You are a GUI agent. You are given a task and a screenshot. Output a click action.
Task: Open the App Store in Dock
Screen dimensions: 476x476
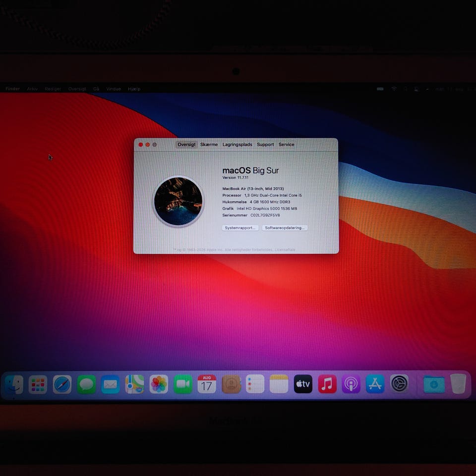[x=375, y=384]
